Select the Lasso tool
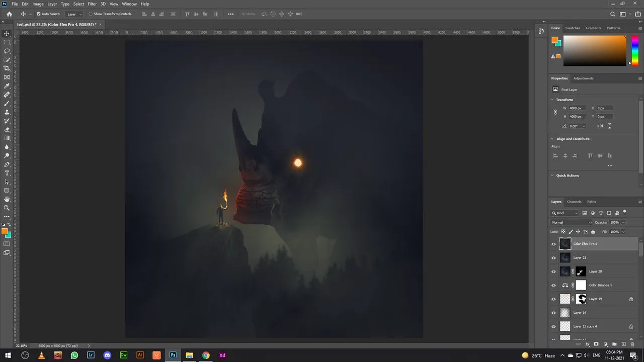644x362 pixels. 7,51
